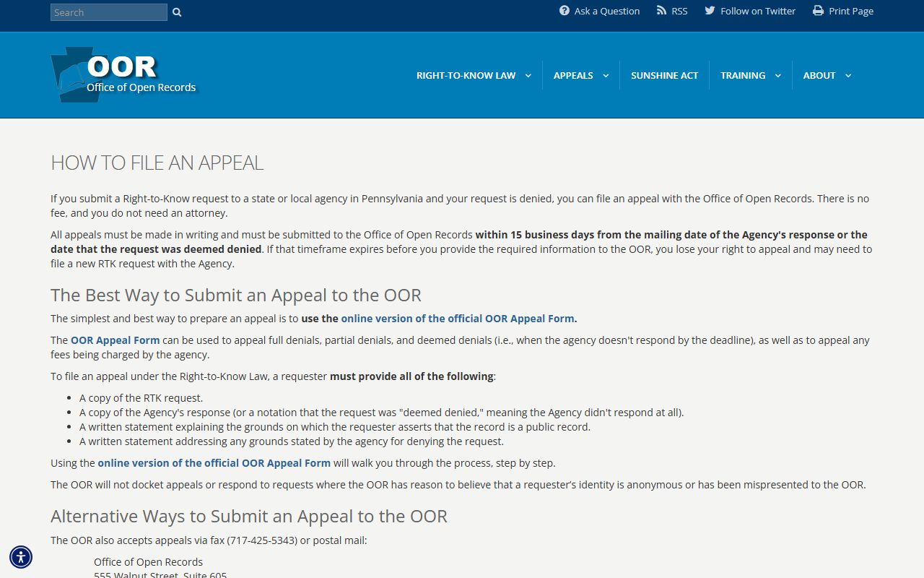Image resolution: width=924 pixels, height=578 pixels.
Task: Click the Ask a Question help icon
Action: pyautogui.click(x=565, y=11)
